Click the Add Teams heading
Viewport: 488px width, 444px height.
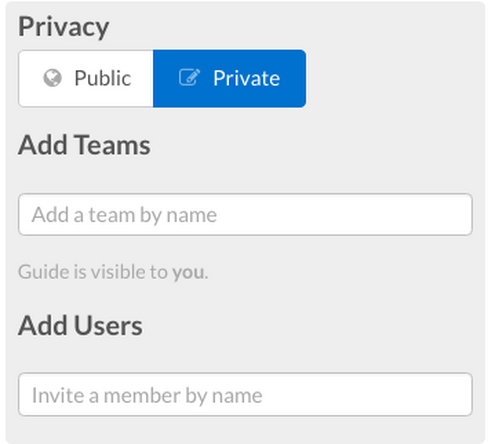(84, 145)
